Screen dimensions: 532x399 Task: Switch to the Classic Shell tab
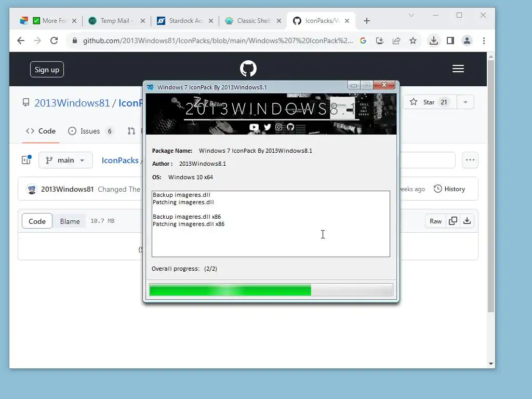coord(253,21)
